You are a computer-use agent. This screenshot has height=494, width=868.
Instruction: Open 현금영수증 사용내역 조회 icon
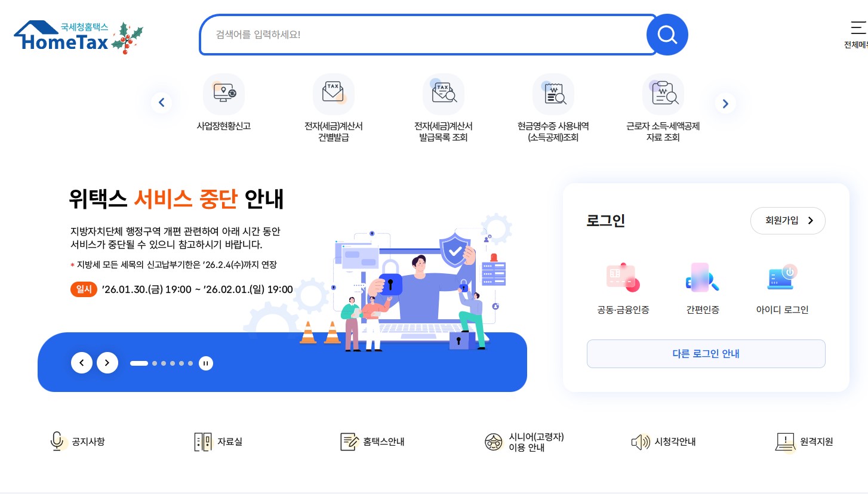(553, 94)
